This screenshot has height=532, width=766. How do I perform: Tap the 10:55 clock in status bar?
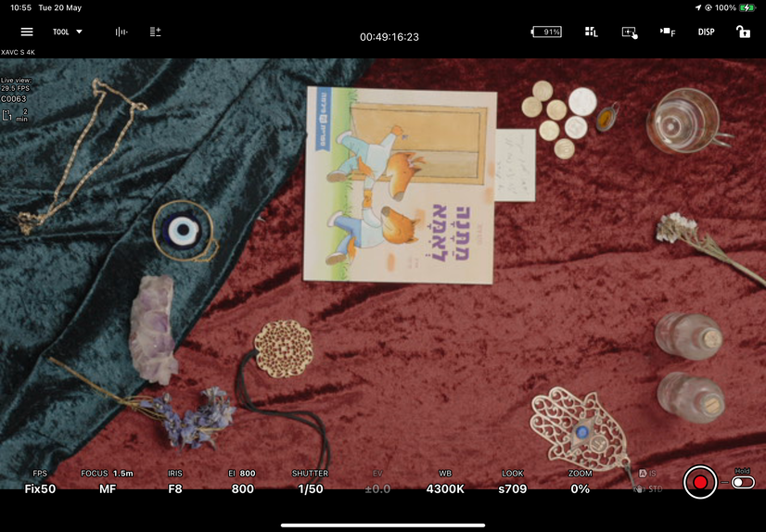point(20,7)
